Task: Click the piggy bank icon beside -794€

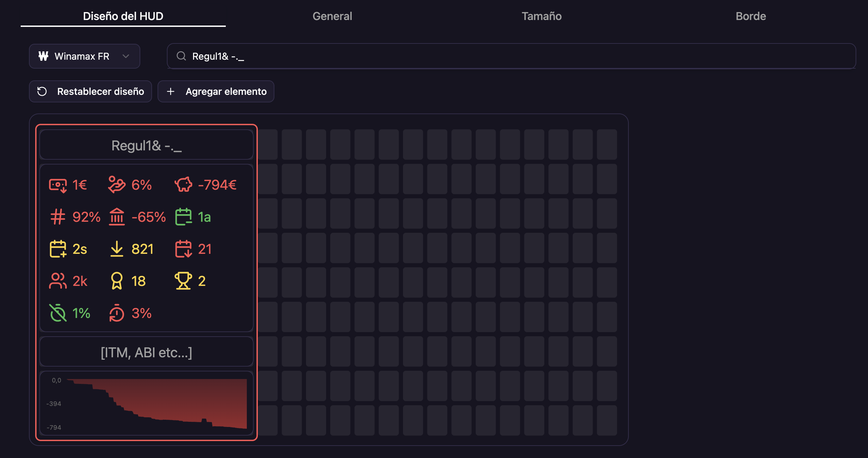Action: [x=183, y=185]
